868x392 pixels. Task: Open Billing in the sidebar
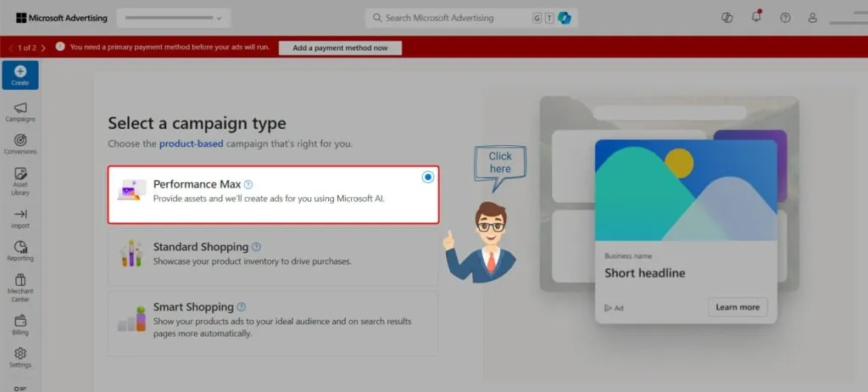pyautogui.click(x=20, y=325)
